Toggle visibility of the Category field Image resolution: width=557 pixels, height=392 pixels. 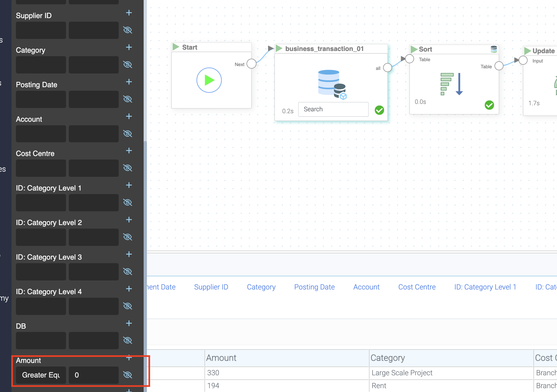(128, 64)
